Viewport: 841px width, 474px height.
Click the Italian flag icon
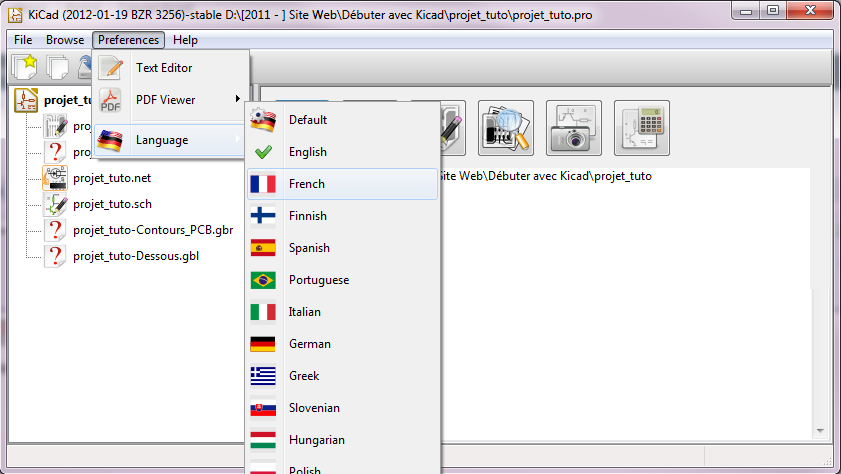[x=263, y=312]
